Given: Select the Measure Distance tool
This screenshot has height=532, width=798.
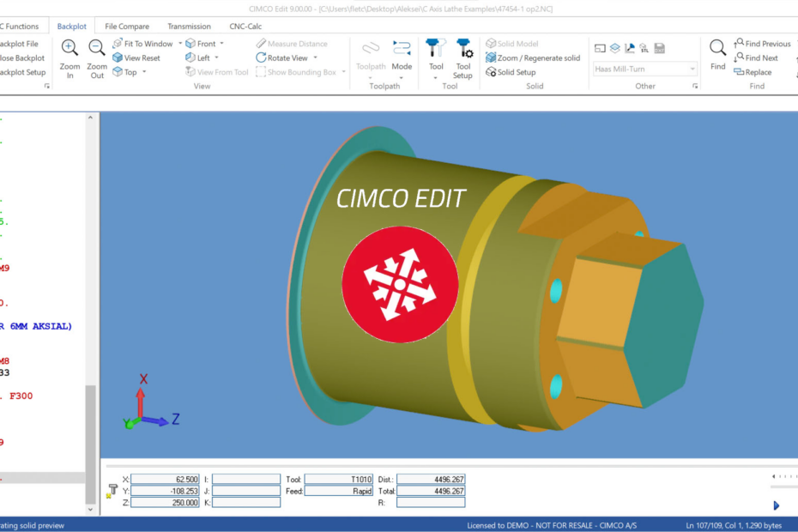Looking at the screenshot, I should [292, 44].
